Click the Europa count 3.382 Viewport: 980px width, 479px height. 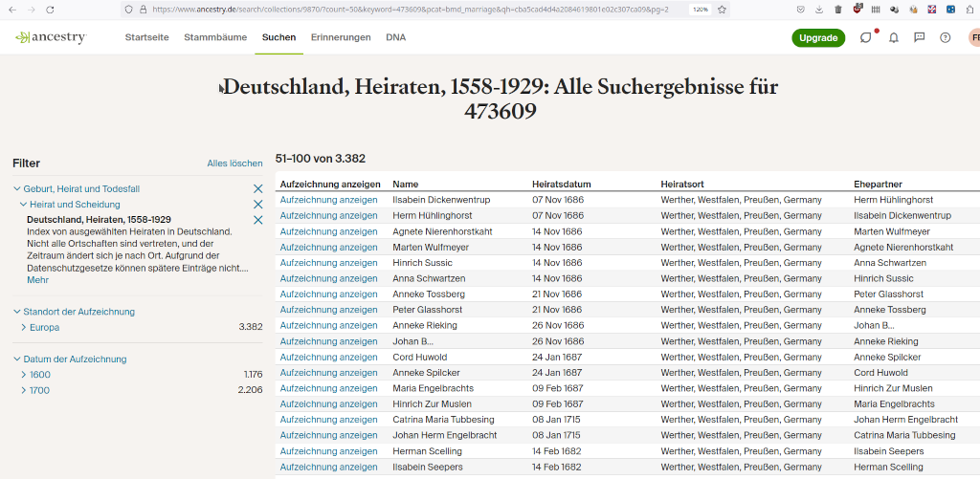pos(251,327)
